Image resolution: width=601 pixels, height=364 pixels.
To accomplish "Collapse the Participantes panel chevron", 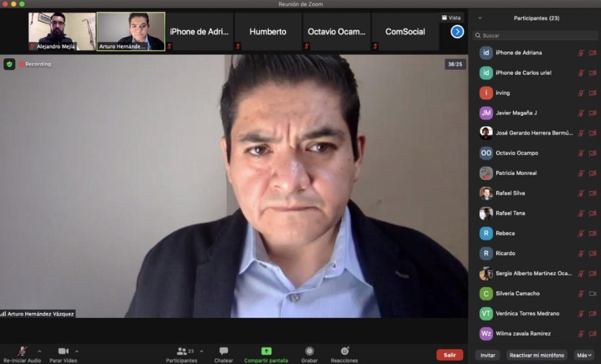I will [x=480, y=18].
